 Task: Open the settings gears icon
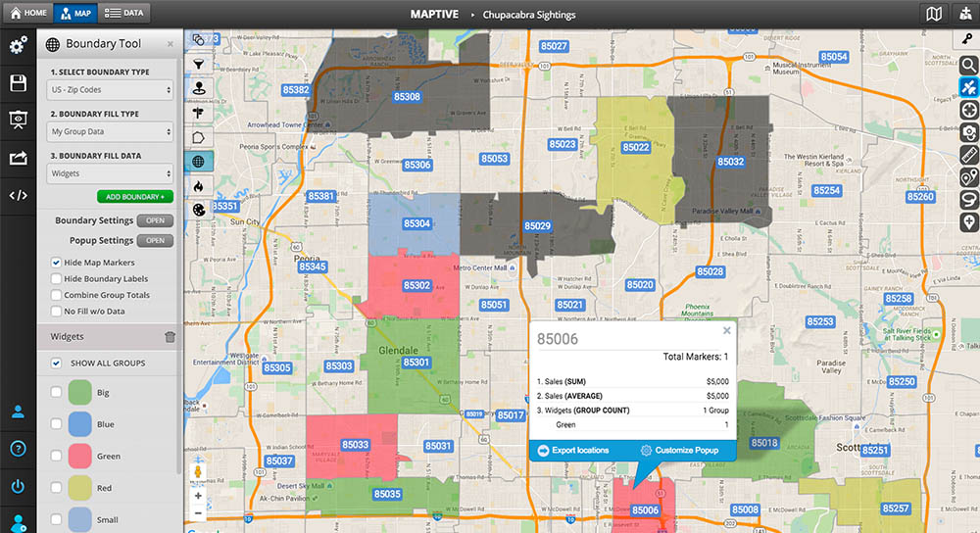coord(18,44)
